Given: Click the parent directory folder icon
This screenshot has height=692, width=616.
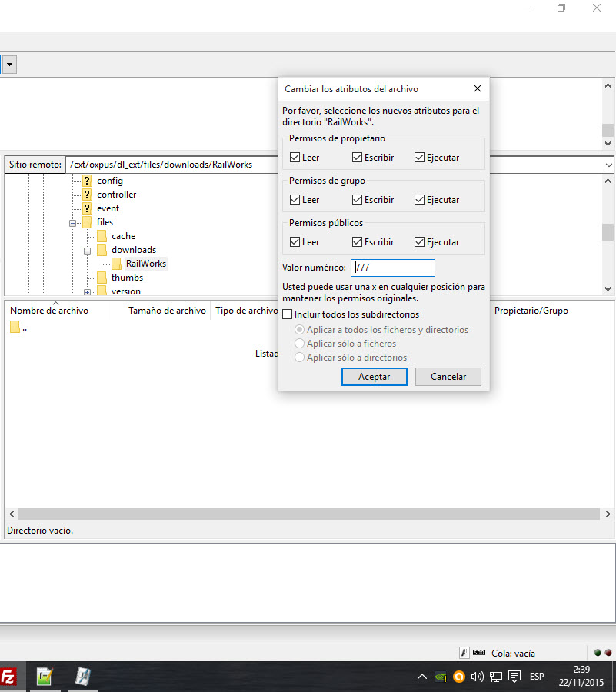Looking at the screenshot, I should (15, 328).
